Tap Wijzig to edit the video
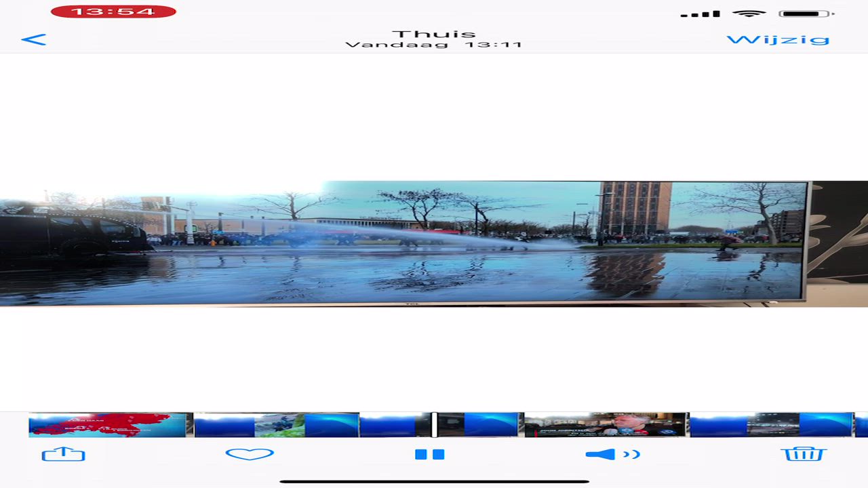The height and width of the screenshot is (488, 868). [778, 39]
